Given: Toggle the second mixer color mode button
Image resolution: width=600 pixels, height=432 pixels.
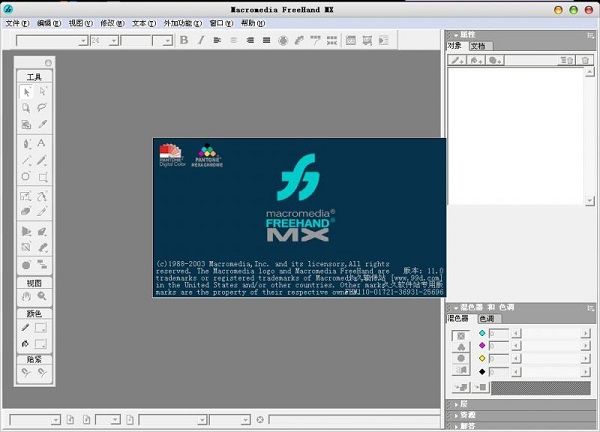Looking at the screenshot, I should pyautogui.click(x=461, y=347).
